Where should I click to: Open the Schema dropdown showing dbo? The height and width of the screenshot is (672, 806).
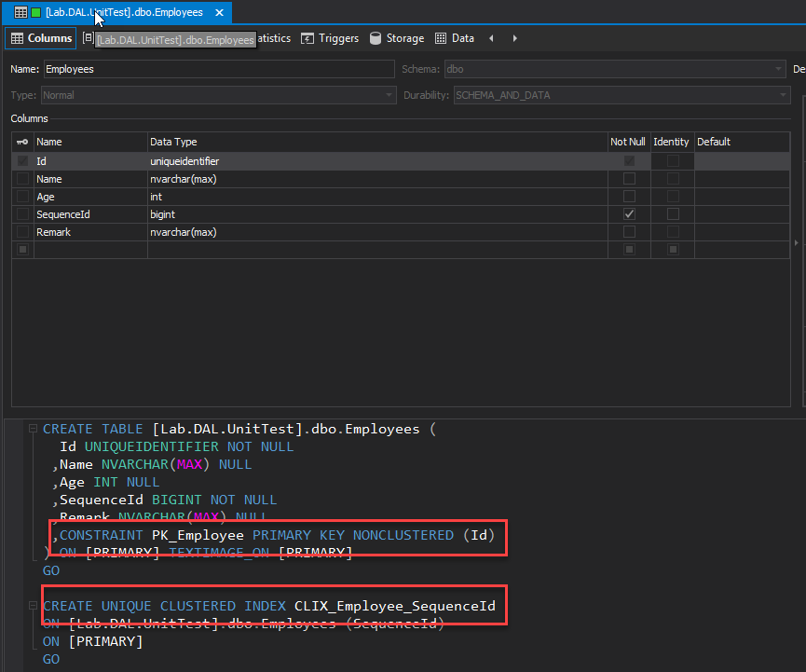pyautogui.click(x=615, y=69)
